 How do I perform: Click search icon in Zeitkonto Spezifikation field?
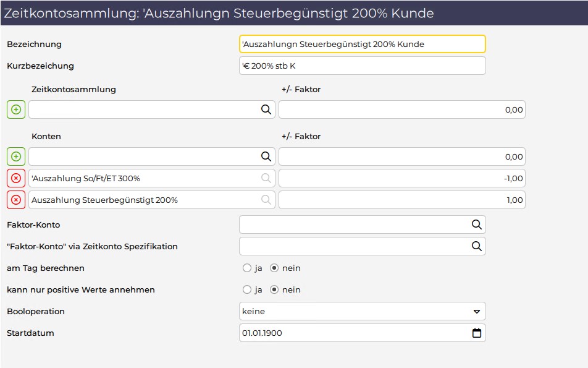[x=477, y=246]
